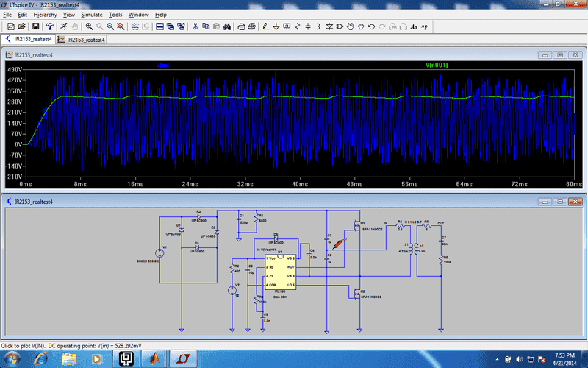Open the View menu

point(68,15)
